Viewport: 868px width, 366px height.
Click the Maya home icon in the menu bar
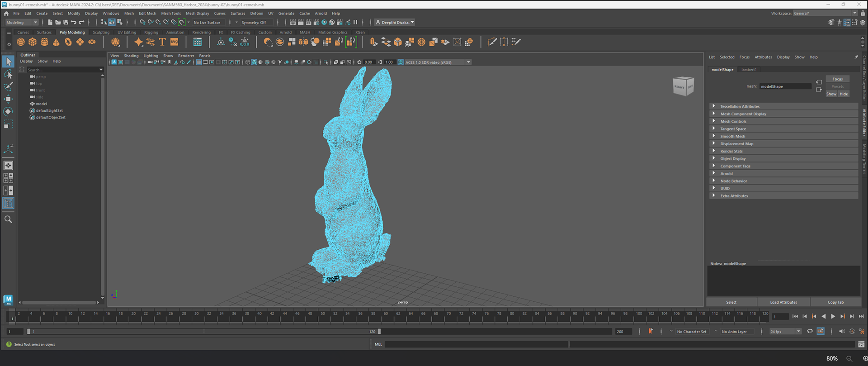(6, 13)
